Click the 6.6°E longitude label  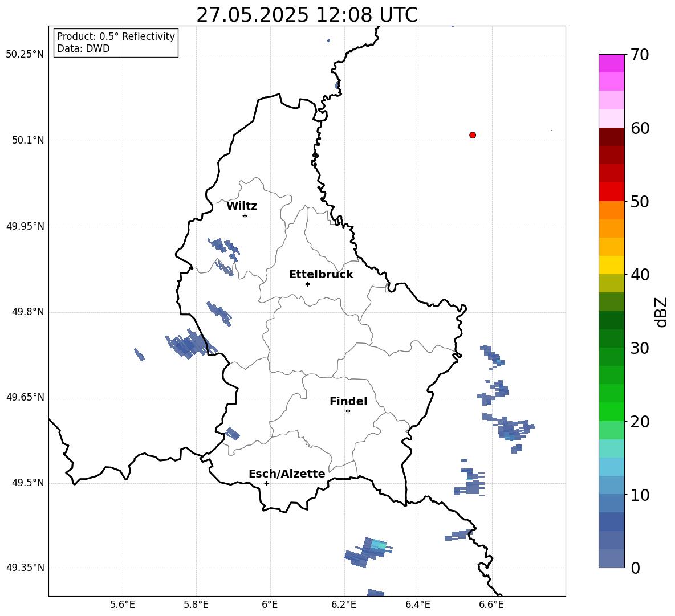click(491, 605)
